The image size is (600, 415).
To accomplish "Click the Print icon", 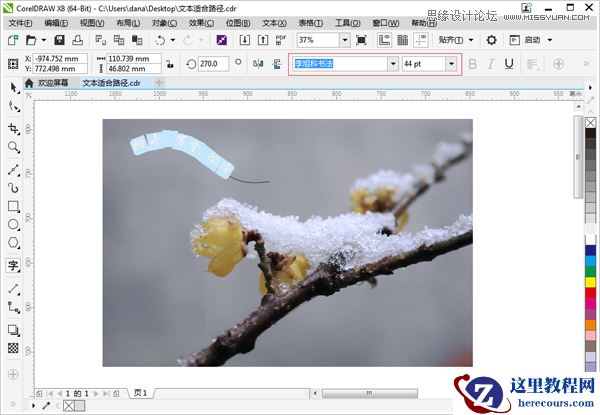I will (78, 40).
